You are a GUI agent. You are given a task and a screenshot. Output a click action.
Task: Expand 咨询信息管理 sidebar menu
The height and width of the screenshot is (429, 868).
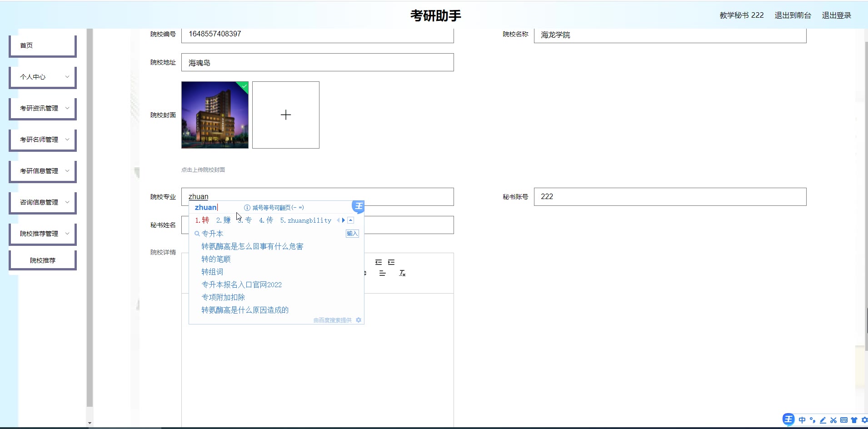pyautogui.click(x=42, y=202)
